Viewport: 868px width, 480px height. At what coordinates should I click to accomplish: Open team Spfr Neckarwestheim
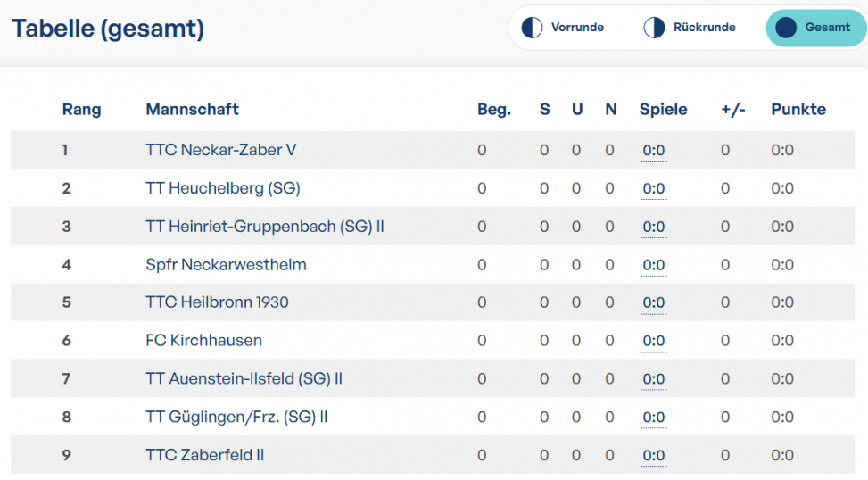pyautogui.click(x=226, y=265)
